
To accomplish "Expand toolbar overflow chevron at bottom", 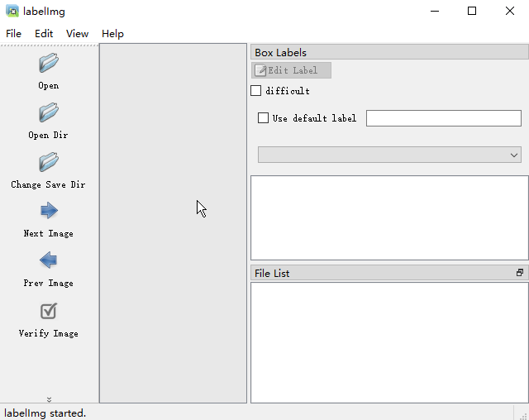I will 50,399.
